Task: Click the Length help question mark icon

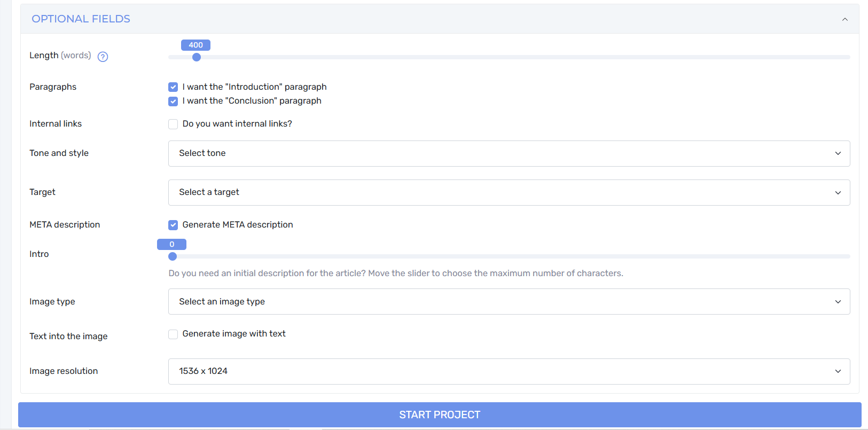Action: tap(103, 57)
